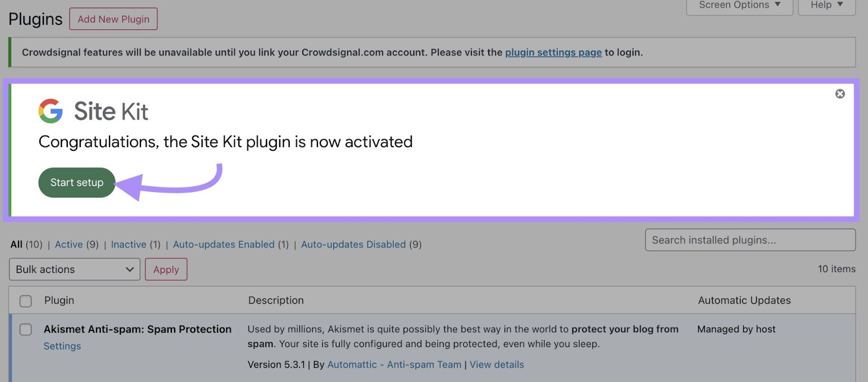Check the Akismet Anti-spam plugin checkbox
Screen dimensions: 868x382
point(25,329)
